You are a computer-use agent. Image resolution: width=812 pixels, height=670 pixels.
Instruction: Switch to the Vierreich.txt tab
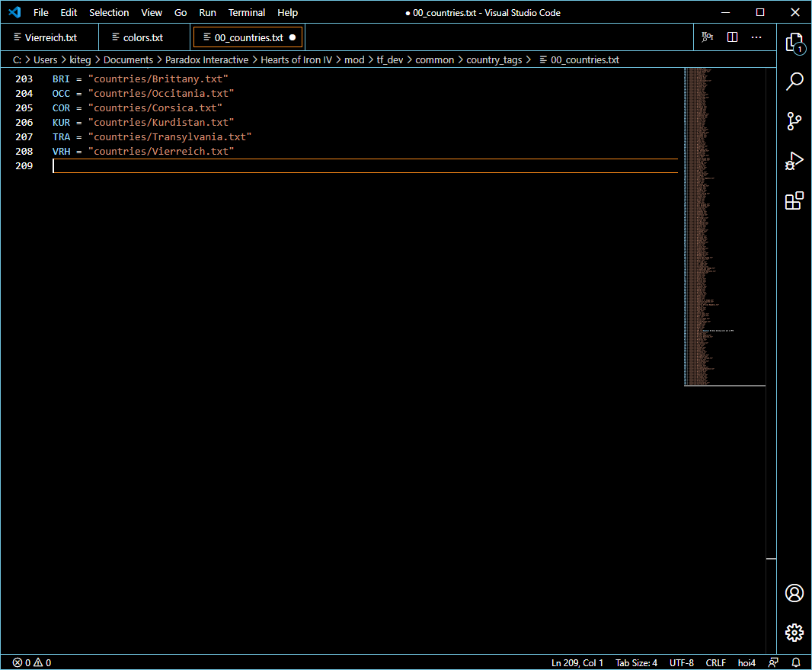coord(50,37)
